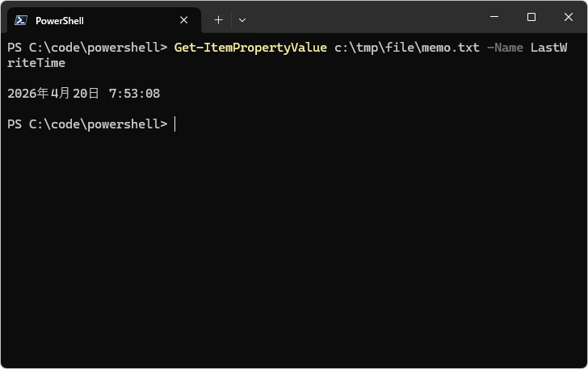The width and height of the screenshot is (588, 369).
Task: Click the -Name parameter text
Action: 505,48
